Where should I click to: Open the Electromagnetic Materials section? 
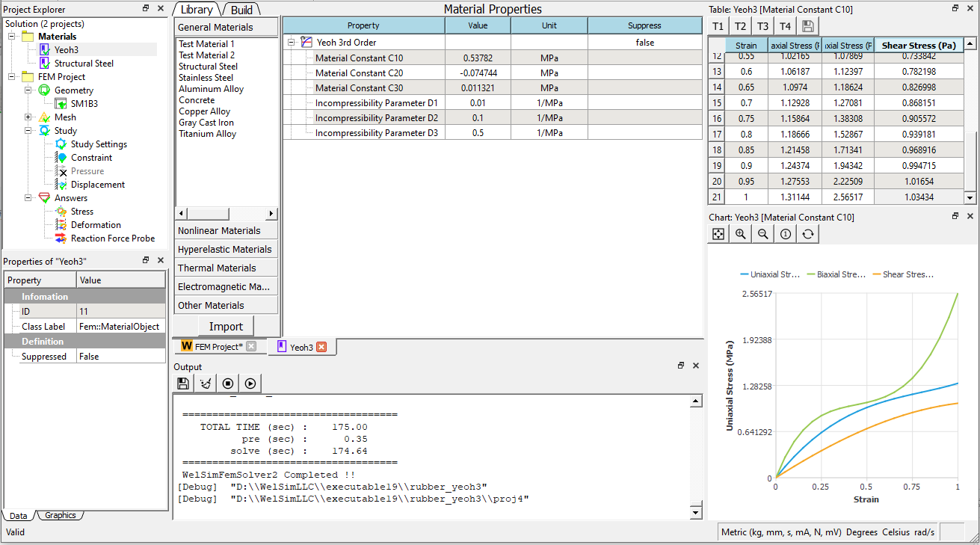point(226,287)
